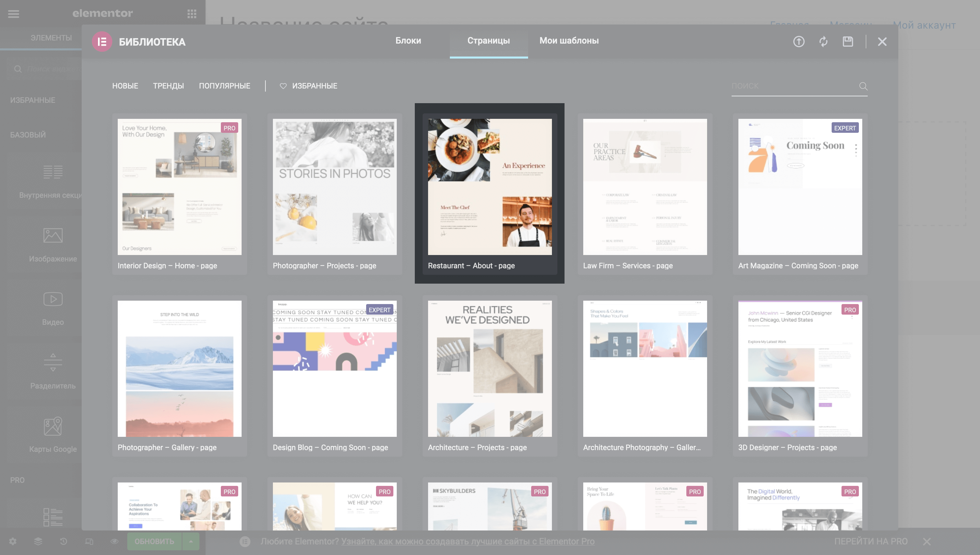Click the heart icon beside ИЗБРАННЫЕ

(283, 86)
